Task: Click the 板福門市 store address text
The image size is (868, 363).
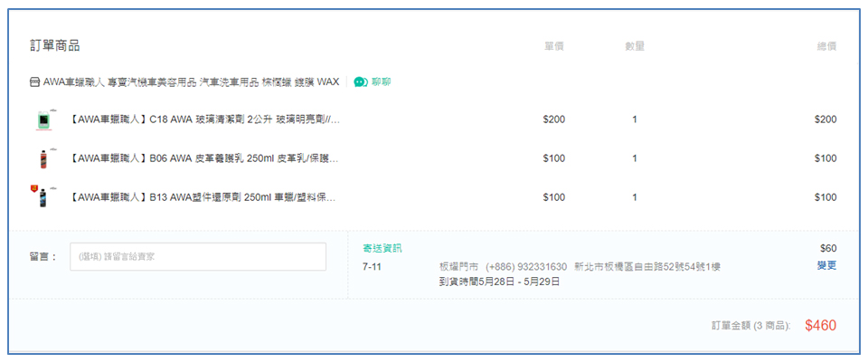Action: pos(580,267)
